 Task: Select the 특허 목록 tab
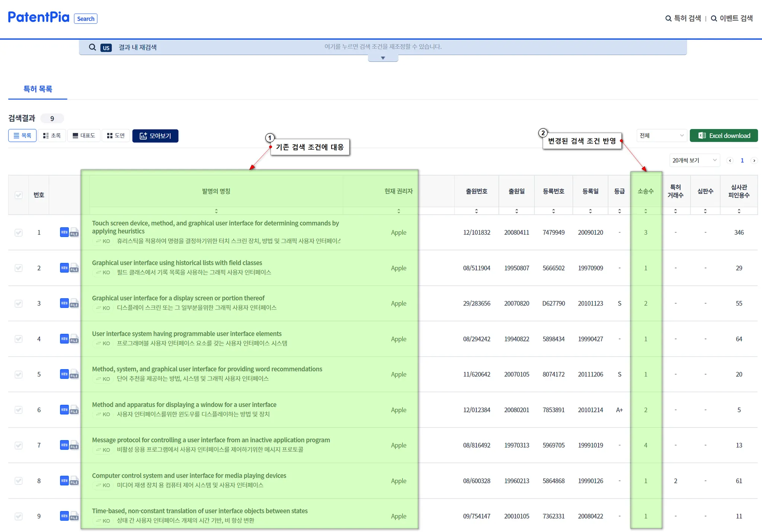[x=38, y=89]
